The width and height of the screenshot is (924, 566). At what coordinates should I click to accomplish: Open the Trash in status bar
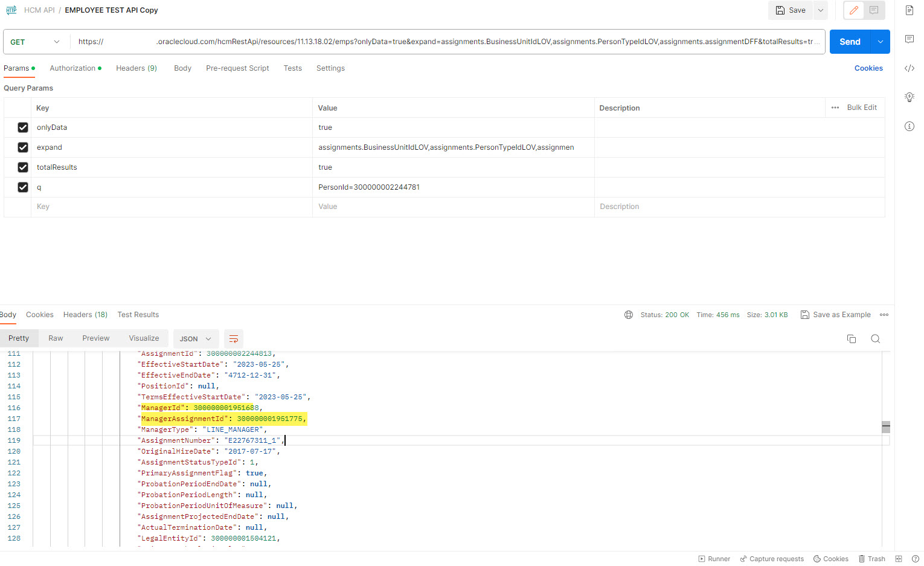coord(872,559)
